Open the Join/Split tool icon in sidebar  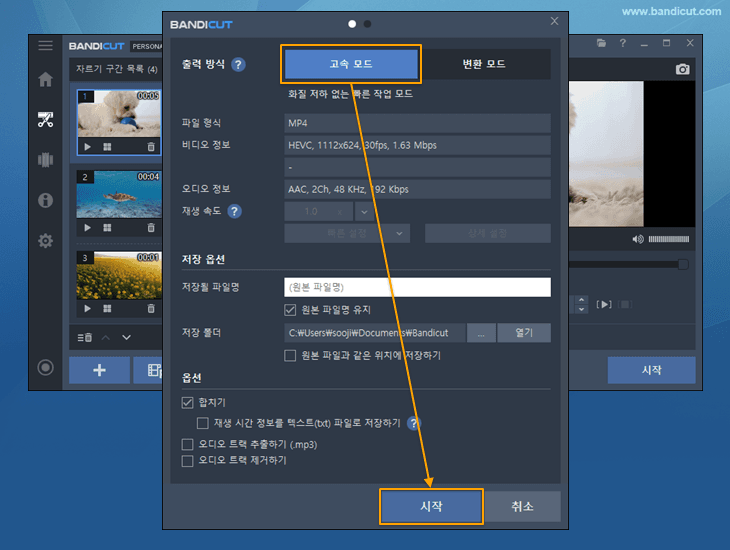point(45,160)
